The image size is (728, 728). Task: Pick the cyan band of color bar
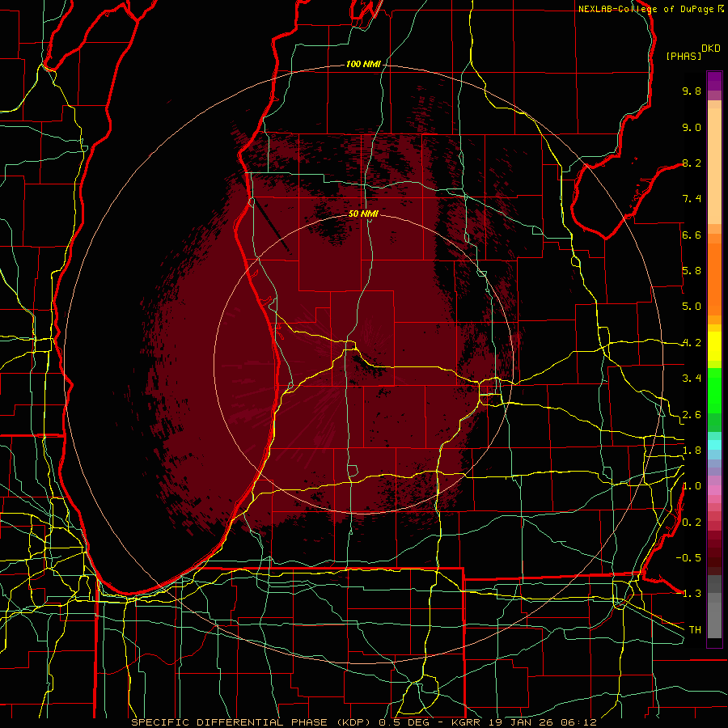[714, 445]
